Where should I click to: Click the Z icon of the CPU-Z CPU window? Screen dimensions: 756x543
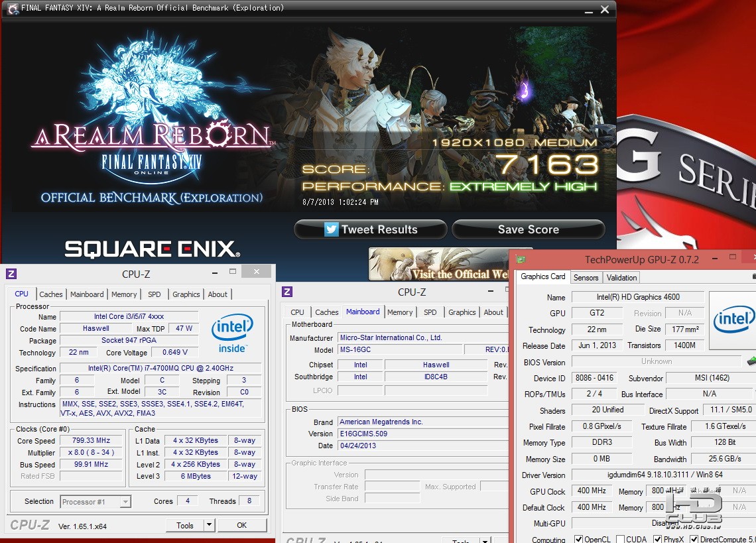(x=11, y=274)
